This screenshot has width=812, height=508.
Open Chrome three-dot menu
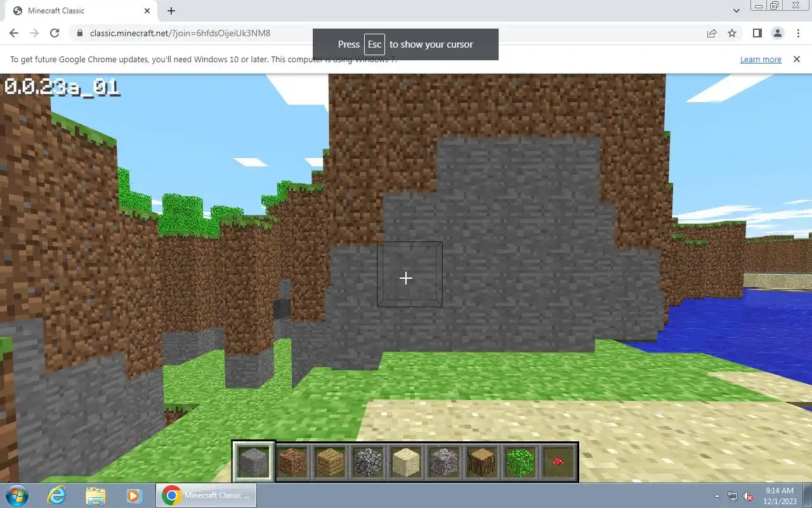click(x=798, y=33)
